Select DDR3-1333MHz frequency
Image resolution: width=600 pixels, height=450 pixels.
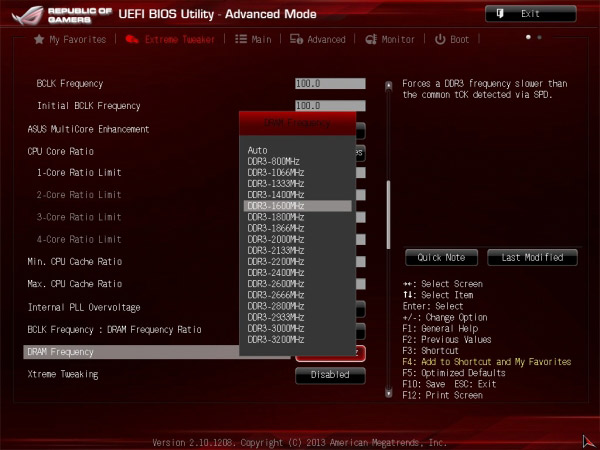pyautogui.click(x=297, y=184)
